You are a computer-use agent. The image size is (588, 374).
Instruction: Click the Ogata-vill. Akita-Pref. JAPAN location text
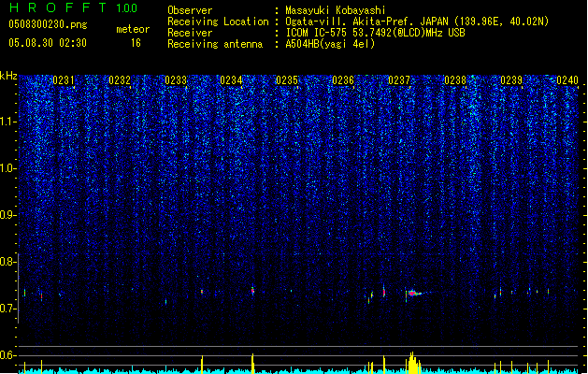click(417, 22)
